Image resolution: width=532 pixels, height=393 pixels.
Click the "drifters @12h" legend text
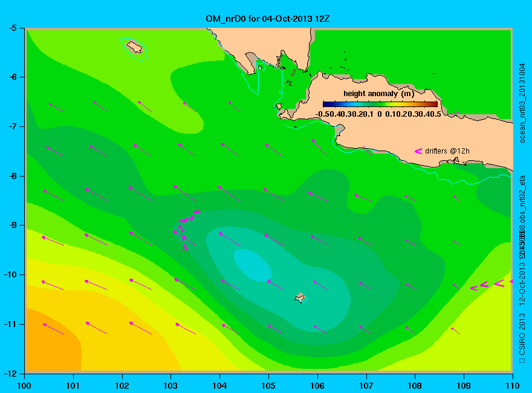tap(447, 151)
